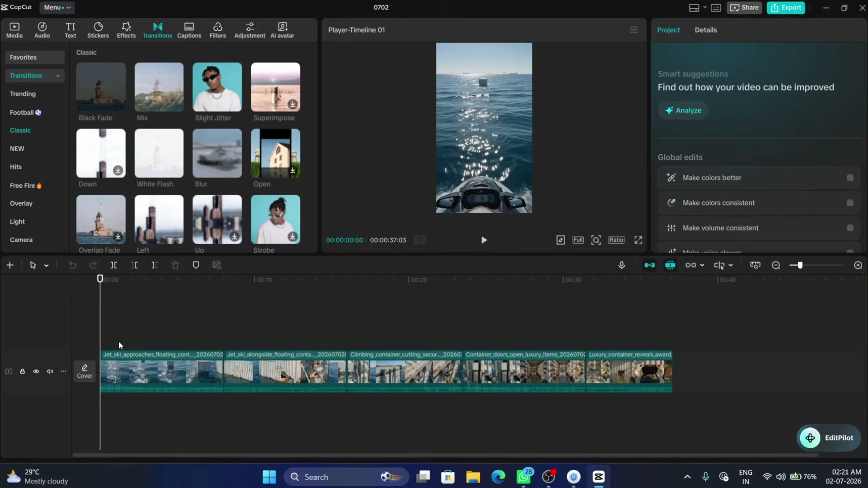Viewport: 868px width, 488px height.
Task: Click the Undo arrow icon
Action: pos(72,265)
